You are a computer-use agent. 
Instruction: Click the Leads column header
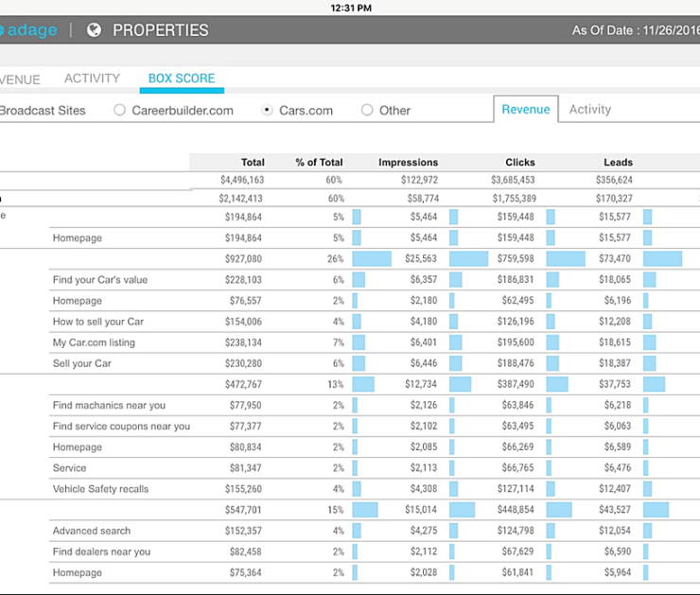pyautogui.click(x=619, y=163)
